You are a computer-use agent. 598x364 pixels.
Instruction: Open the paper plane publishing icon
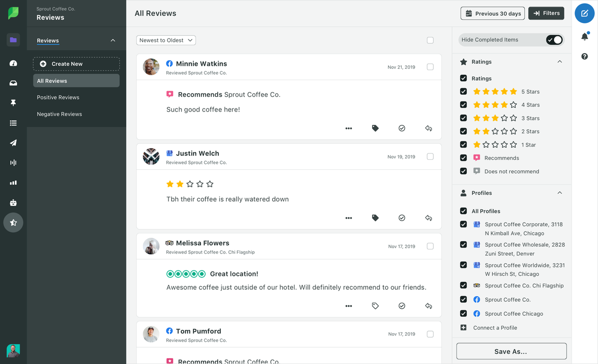click(x=13, y=143)
